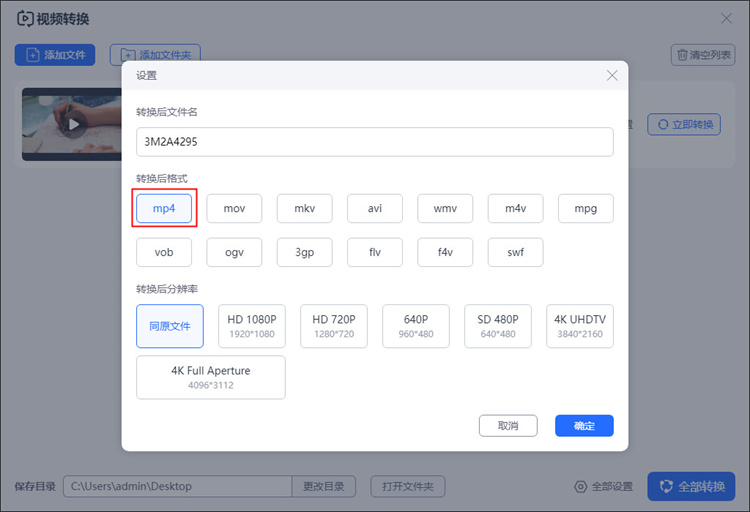Open 全部设置 gear settings
Viewport: 750px width, 512px height.
click(604, 487)
